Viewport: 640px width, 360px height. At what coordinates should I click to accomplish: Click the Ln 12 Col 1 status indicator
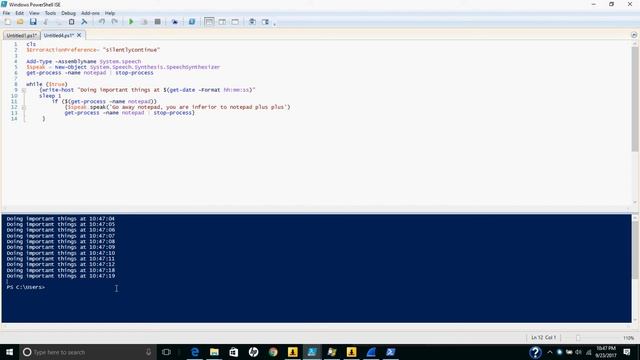pyautogui.click(x=543, y=338)
